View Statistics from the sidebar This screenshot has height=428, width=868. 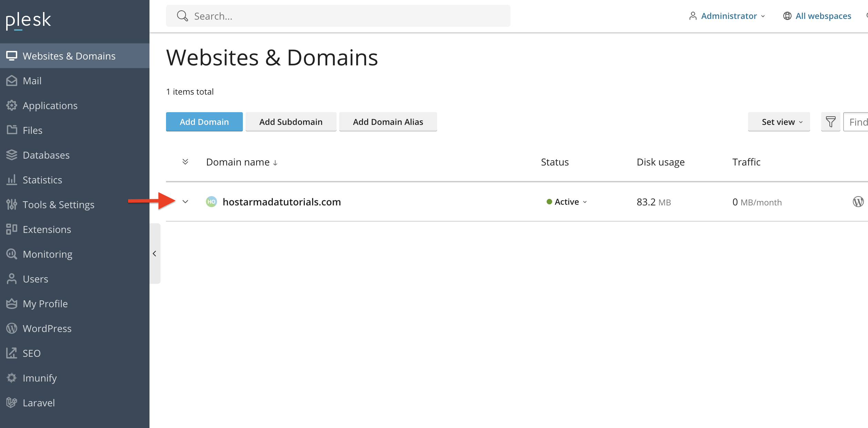42,180
